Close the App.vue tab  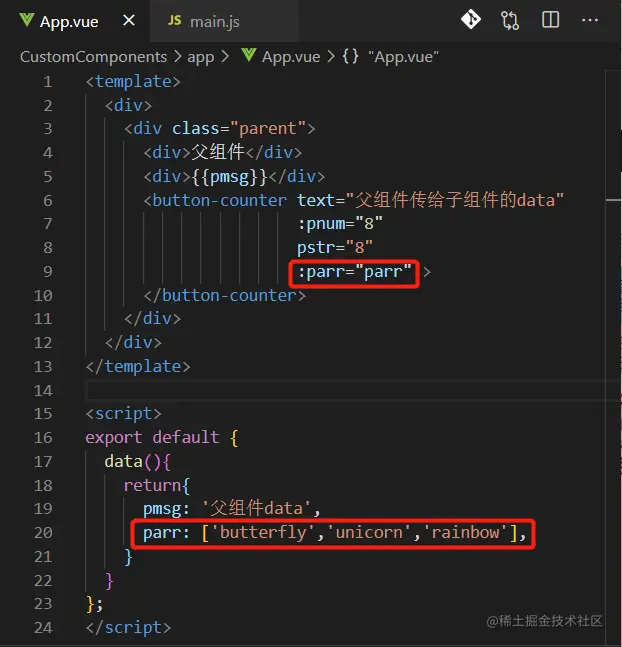(129, 20)
